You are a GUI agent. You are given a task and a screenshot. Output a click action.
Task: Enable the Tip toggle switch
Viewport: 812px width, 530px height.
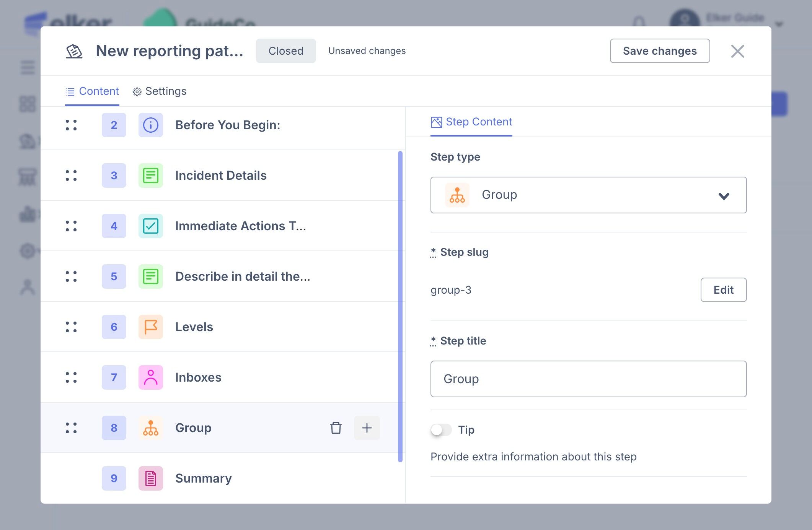click(x=441, y=430)
